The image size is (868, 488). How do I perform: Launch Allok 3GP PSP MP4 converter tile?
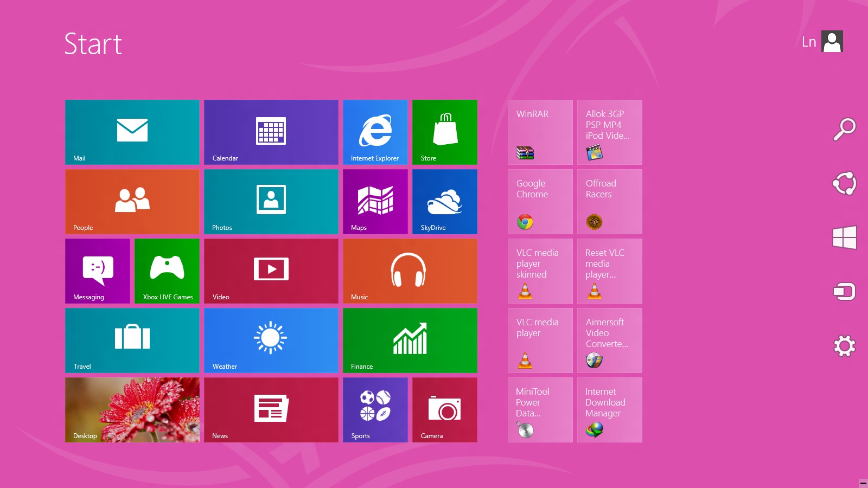pos(610,132)
